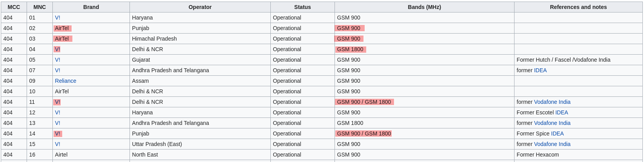644x162 pixels.
Task: Open the V! link for Gujarat
Action: pyautogui.click(x=58, y=60)
